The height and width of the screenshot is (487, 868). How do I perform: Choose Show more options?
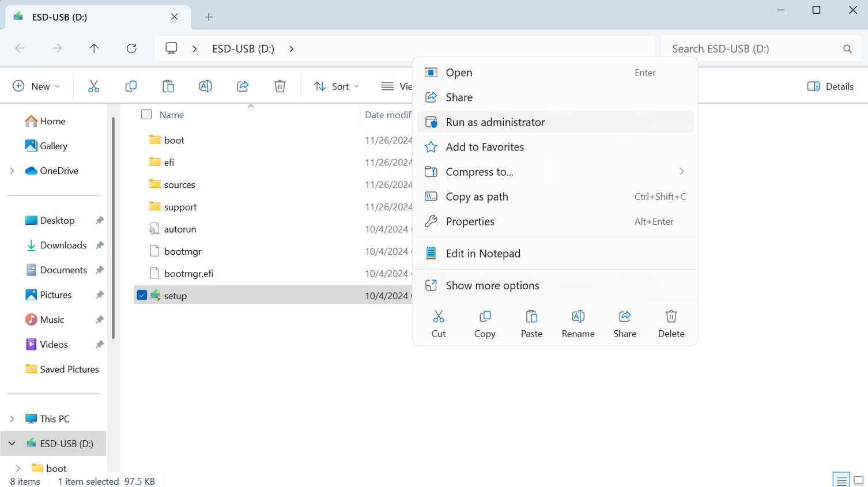coord(492,285)
